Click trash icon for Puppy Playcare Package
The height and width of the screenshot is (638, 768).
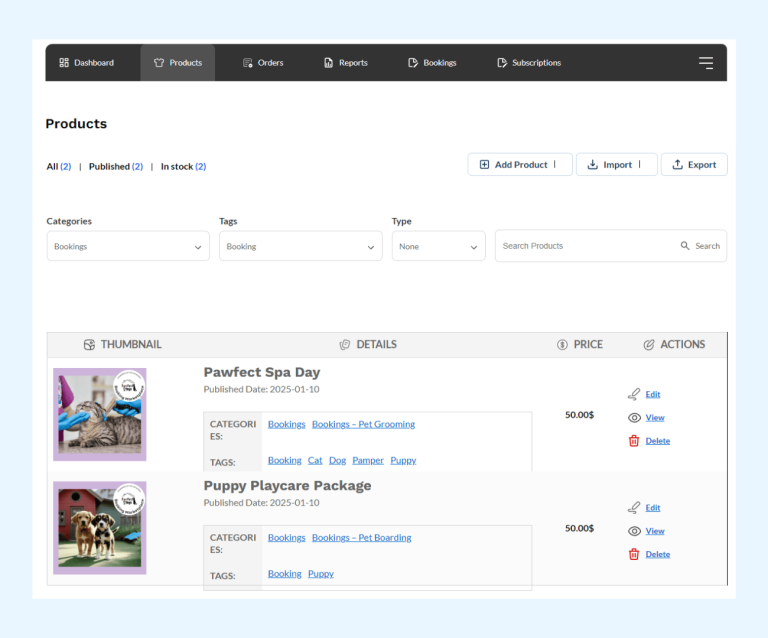(634, 554)
